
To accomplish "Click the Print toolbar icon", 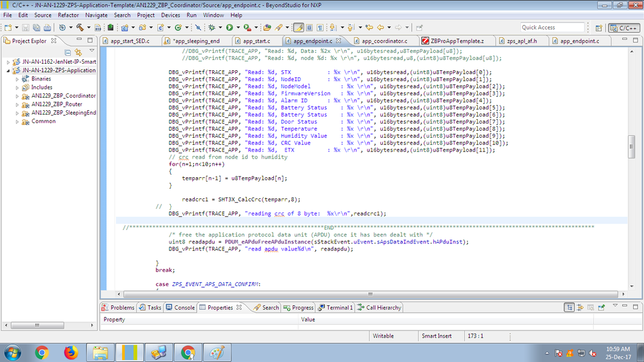I will 47,28.
